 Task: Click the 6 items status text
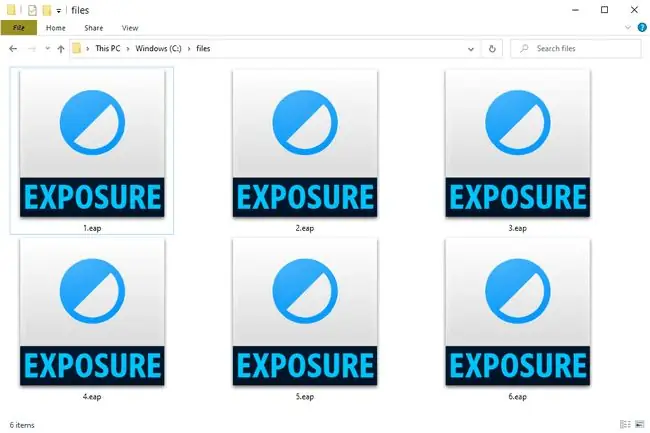[x=22, y=425]
